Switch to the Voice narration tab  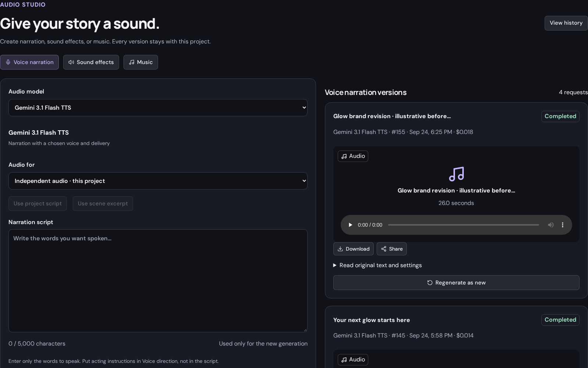[29, 62]
